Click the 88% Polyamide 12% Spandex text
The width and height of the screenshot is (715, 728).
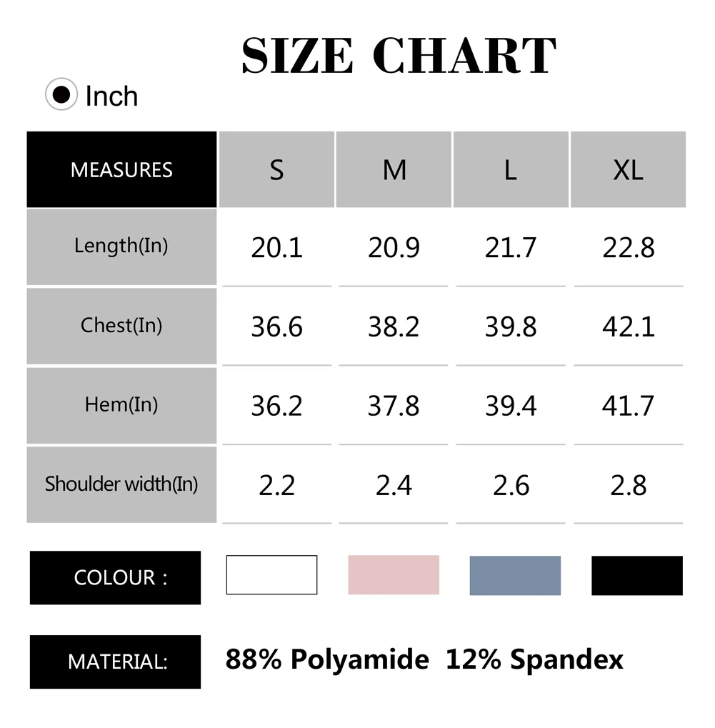click(x=424, y=659)
